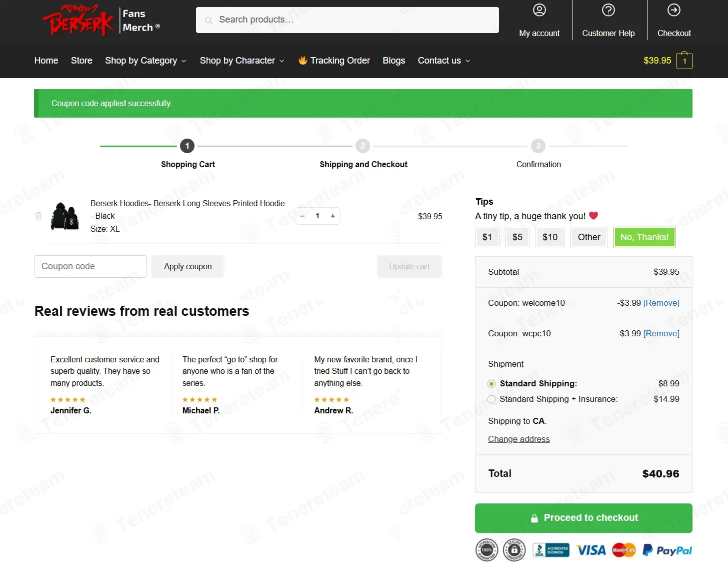Viewport: 728px width, 562px height.
Task: Click Change address link
Action: click(518, 439)
